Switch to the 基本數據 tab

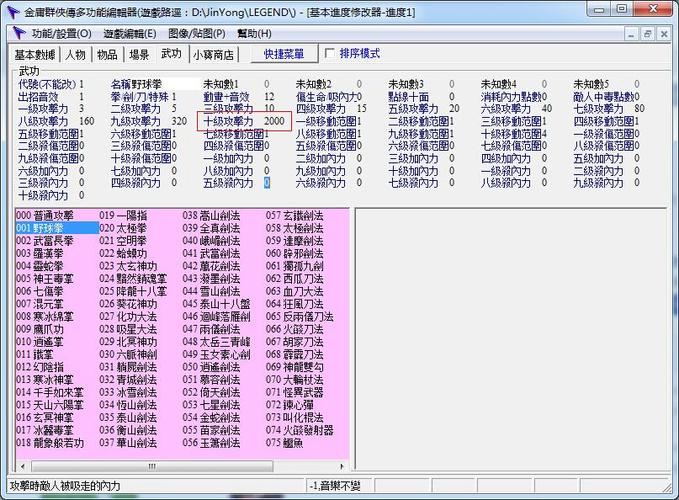point(35,55)
